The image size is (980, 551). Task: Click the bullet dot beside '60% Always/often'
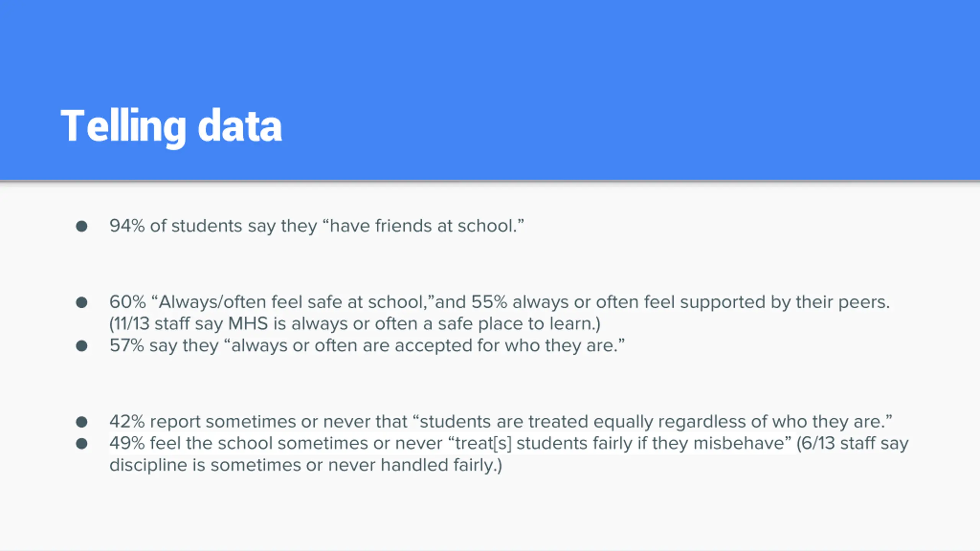pos(82,303)
